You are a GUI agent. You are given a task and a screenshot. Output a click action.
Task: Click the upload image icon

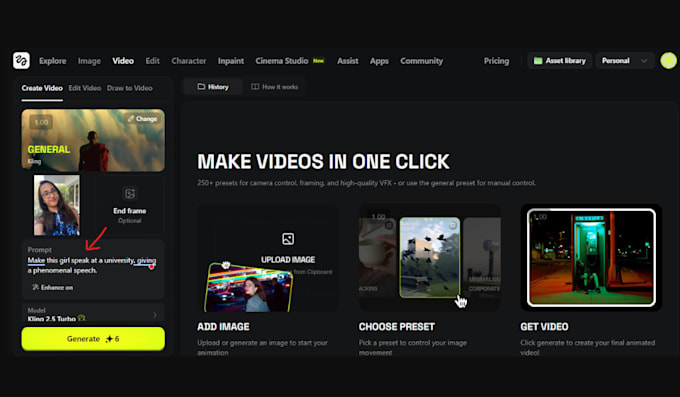(288, 239)
